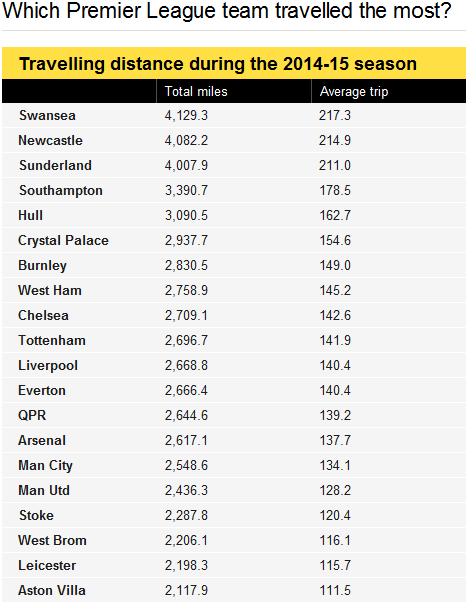
Task: Click the headline 'Which Premier League team travelled the most?'
Action: pos(227,10)
